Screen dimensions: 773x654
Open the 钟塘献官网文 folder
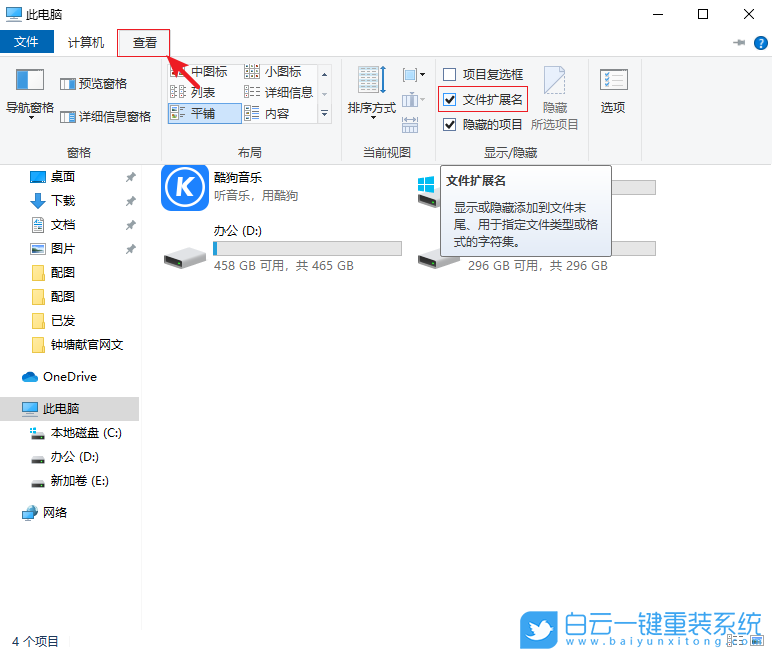coord(86,345)
